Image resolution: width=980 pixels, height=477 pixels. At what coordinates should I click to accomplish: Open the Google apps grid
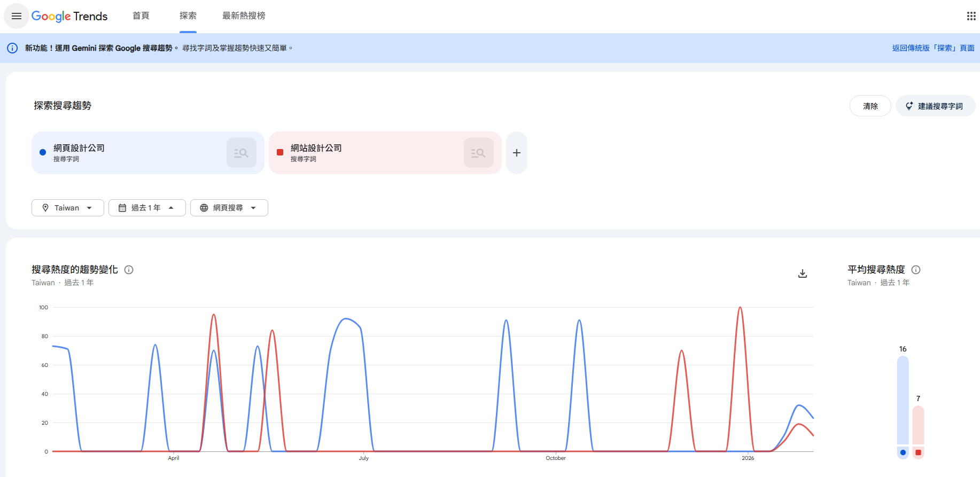(x=971, y=16)
